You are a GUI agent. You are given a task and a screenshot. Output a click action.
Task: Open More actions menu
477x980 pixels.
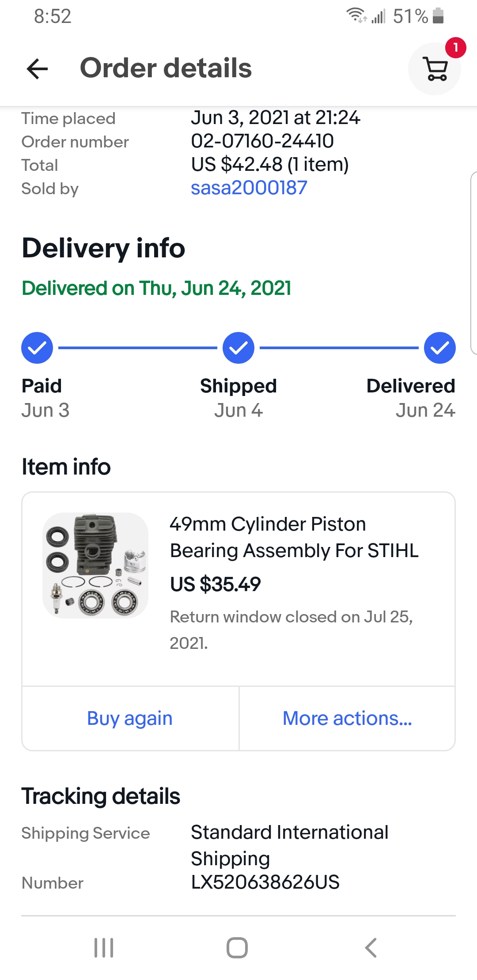(347, 718)
